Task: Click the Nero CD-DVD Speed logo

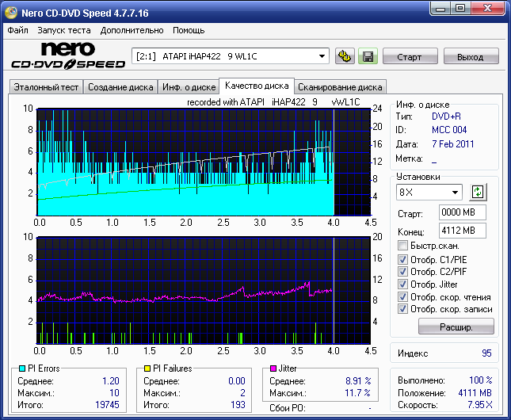Action: (x=67, y=56)
